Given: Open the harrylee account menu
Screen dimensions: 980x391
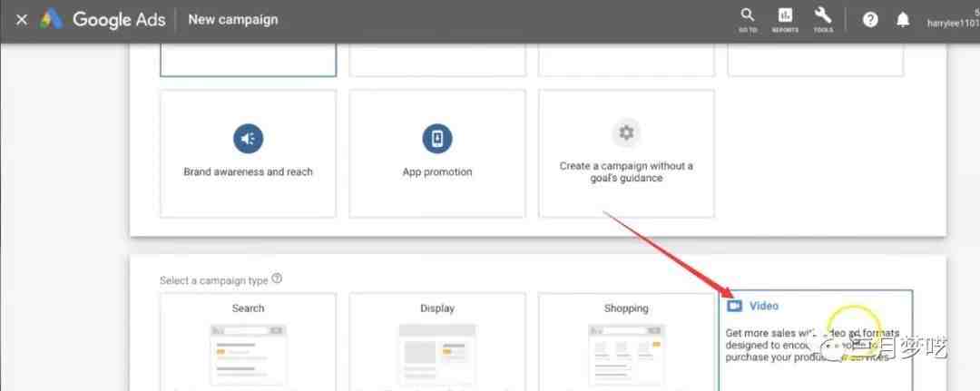Looking at the screenshot, I should point(953,24).
